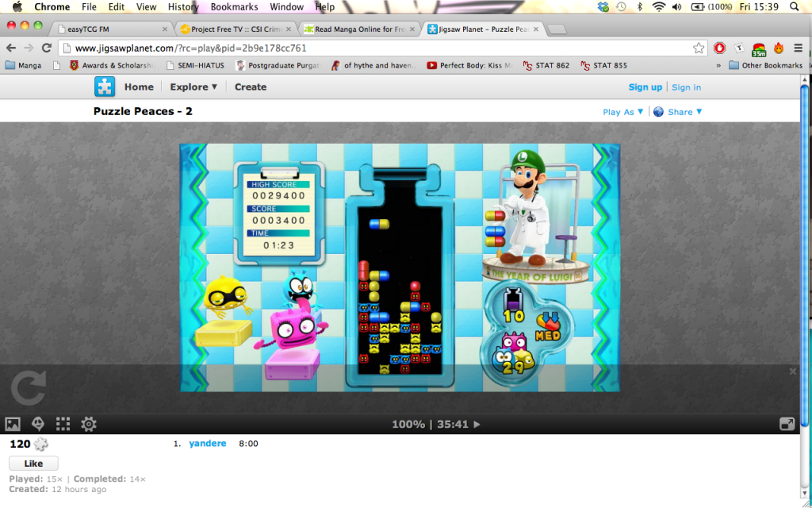The image size is (812, 508).
Task: Go forward in browser history
Action: pyautogui.click(x=29, y=48)
